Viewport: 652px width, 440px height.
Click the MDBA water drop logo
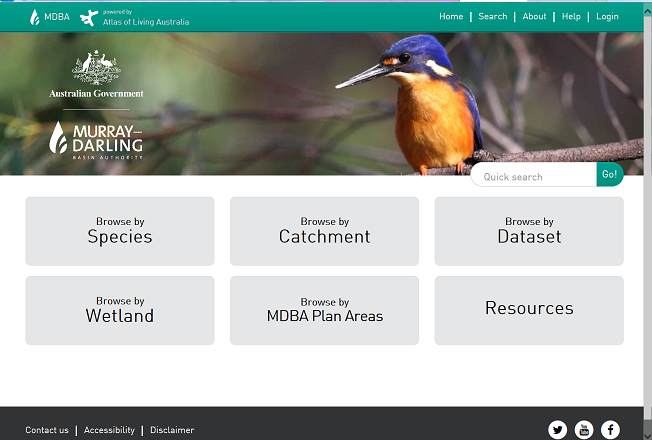pyautogui.click(x=36, y=17)
